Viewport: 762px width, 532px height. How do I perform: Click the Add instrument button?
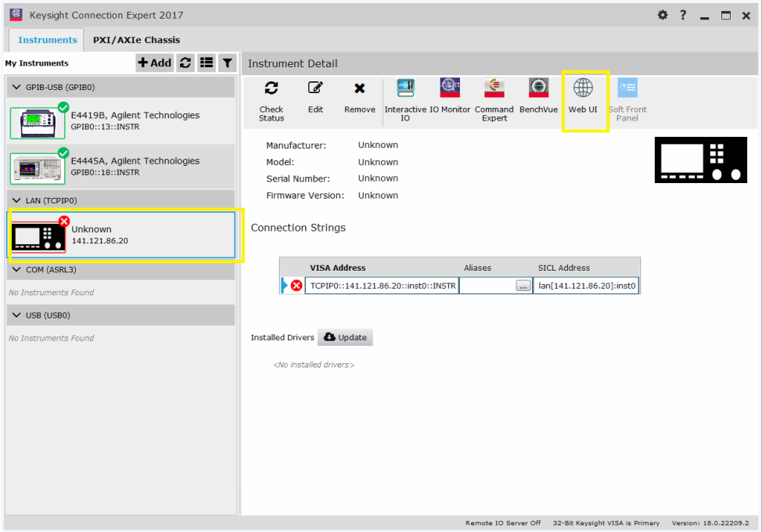coord(155,63)
